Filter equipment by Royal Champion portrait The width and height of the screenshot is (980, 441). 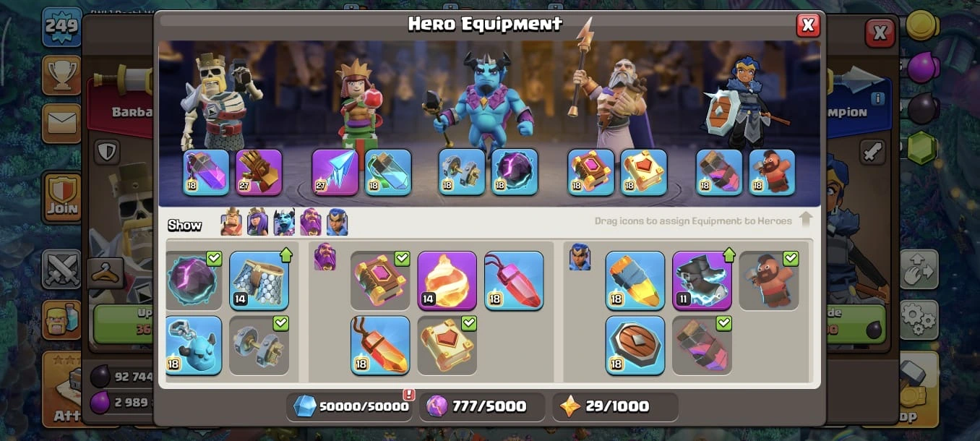pos(337,222)
